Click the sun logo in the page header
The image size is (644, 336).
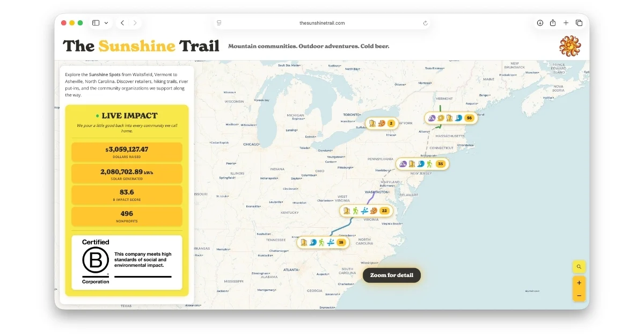click(x=570, y=46)
